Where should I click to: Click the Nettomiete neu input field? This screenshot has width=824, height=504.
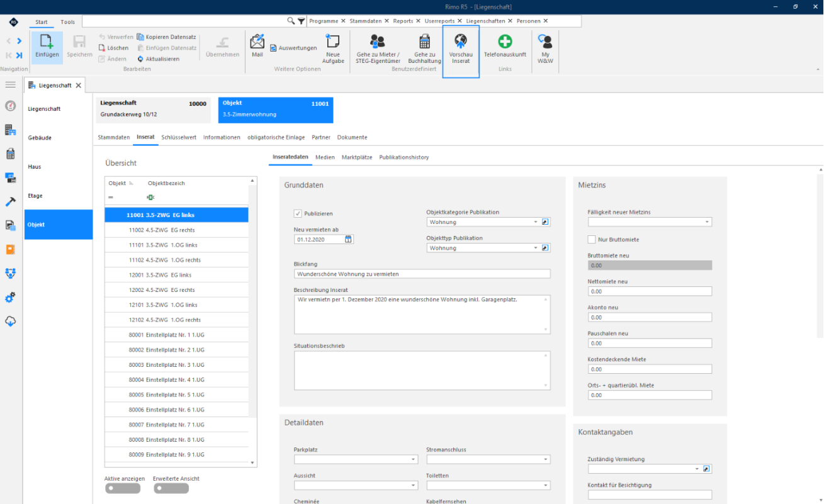click(x=650, y=291)
